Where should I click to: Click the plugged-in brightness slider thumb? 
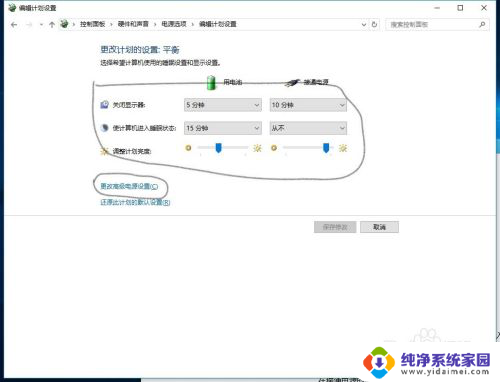(x=326, y=148)
